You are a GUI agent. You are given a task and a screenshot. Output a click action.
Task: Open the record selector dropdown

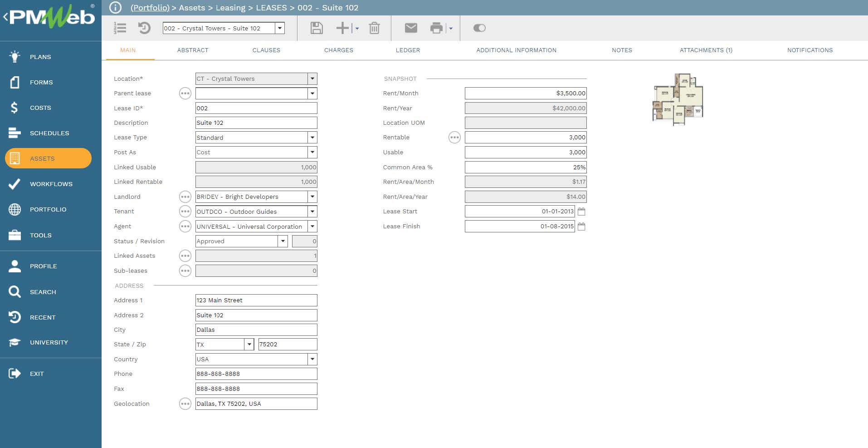pyautogui.click(x=280, y=28)
